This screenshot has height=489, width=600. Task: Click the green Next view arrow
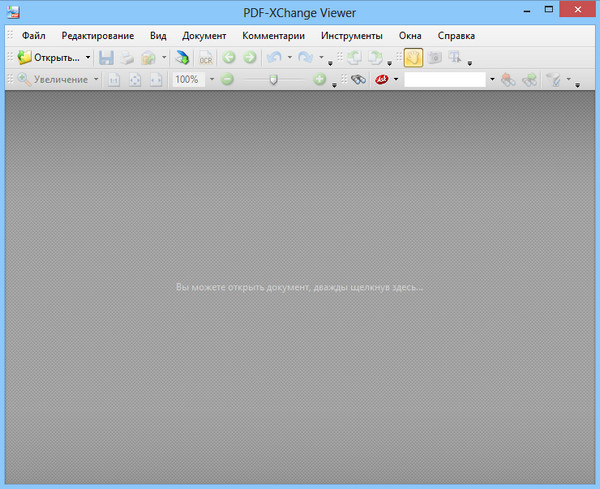point(250,57)
